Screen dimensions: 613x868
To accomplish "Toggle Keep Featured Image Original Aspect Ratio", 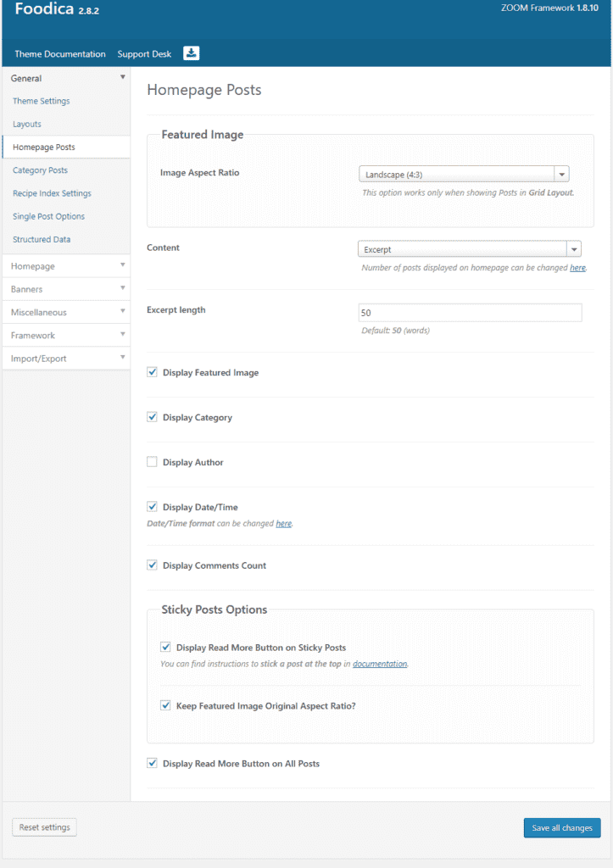I will pos(165,705).
